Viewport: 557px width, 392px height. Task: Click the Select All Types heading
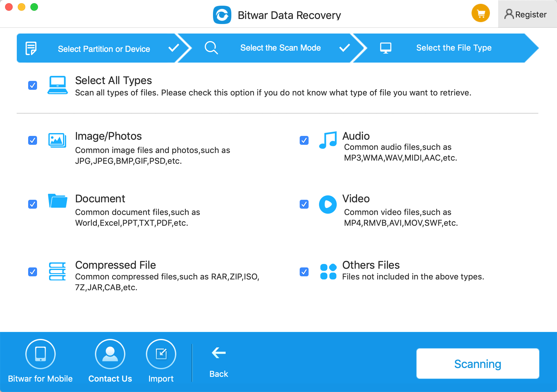pos(113,81)
